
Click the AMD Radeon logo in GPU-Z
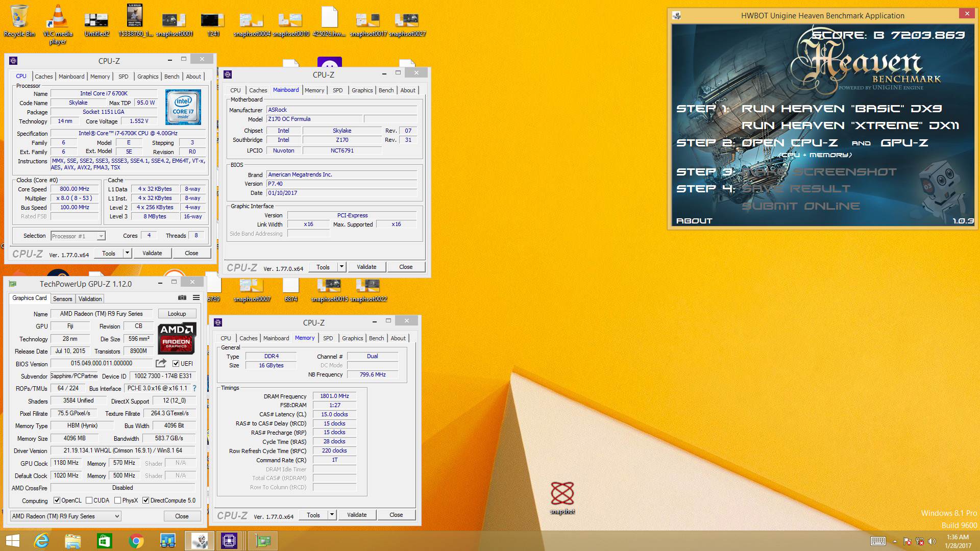tap(177, 338)
